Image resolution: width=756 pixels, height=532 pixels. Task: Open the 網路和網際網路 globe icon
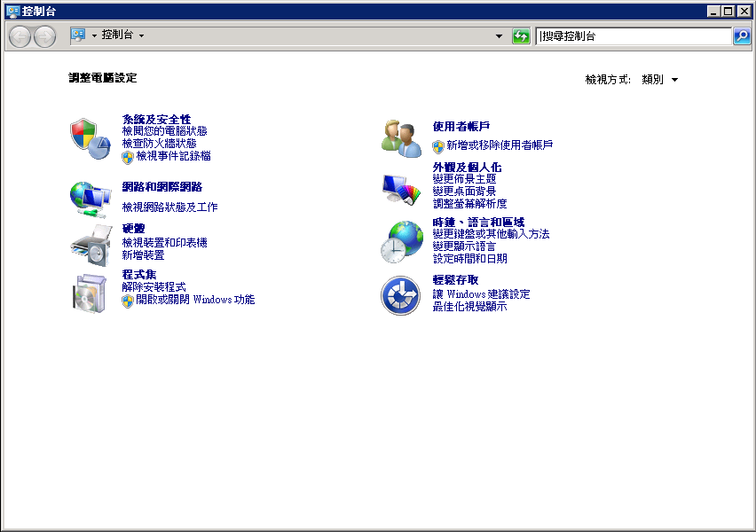coord(89,198)
